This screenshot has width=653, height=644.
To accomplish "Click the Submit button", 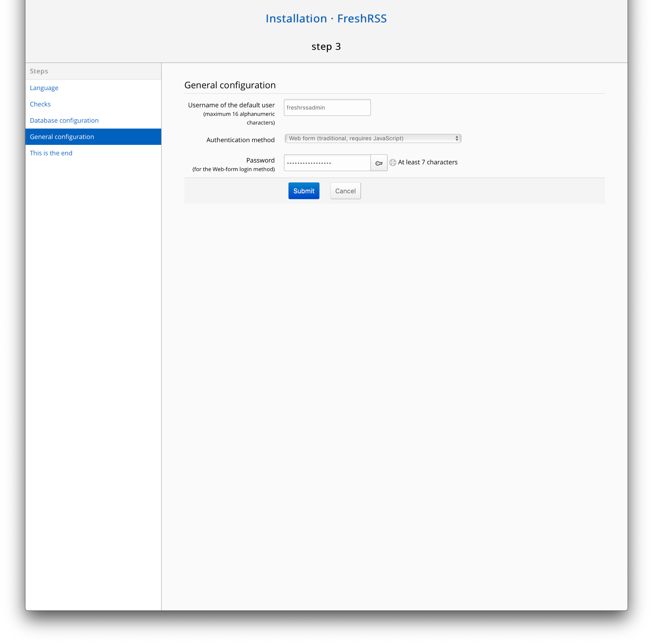I will (303, 191).
